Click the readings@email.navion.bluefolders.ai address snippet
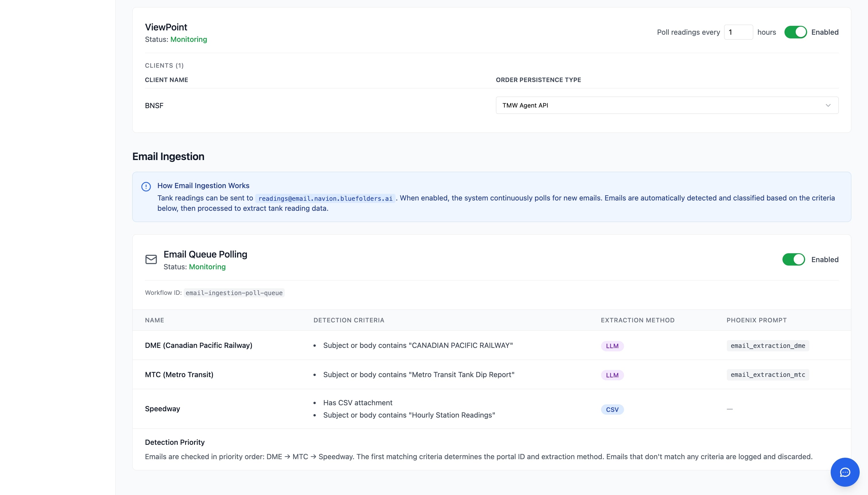 [x=325, y=198]
